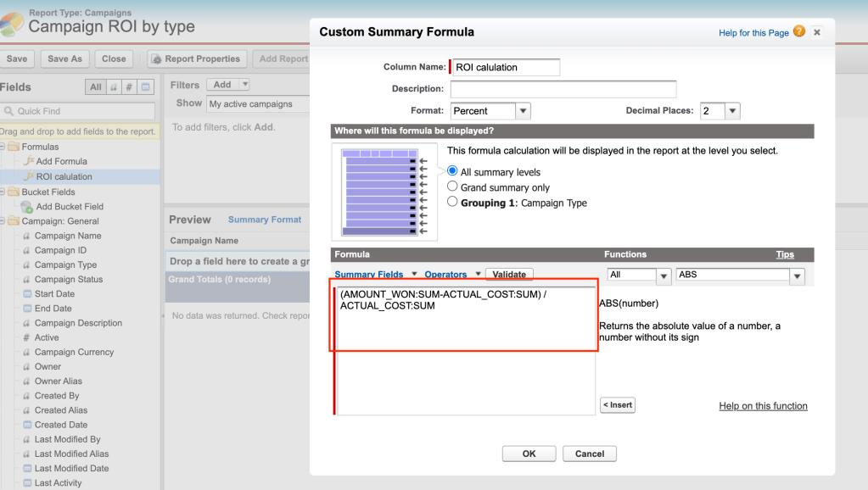Select Grand summary only option
The width and height of the screenshot is (868, 490).
pos(452,187)
